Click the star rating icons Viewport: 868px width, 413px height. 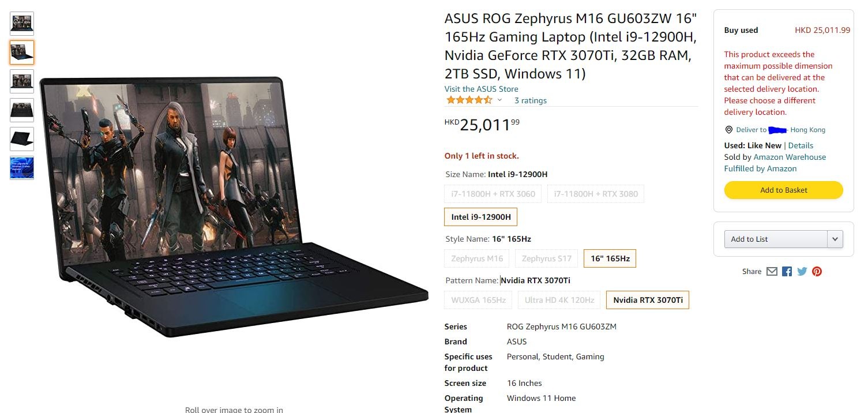click(469, 100)
